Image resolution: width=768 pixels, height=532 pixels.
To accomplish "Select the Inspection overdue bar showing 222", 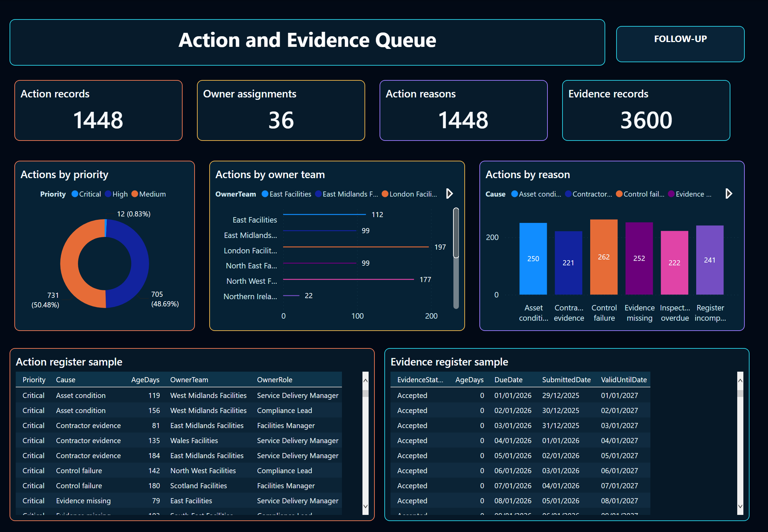I will [x=674, y=263].
